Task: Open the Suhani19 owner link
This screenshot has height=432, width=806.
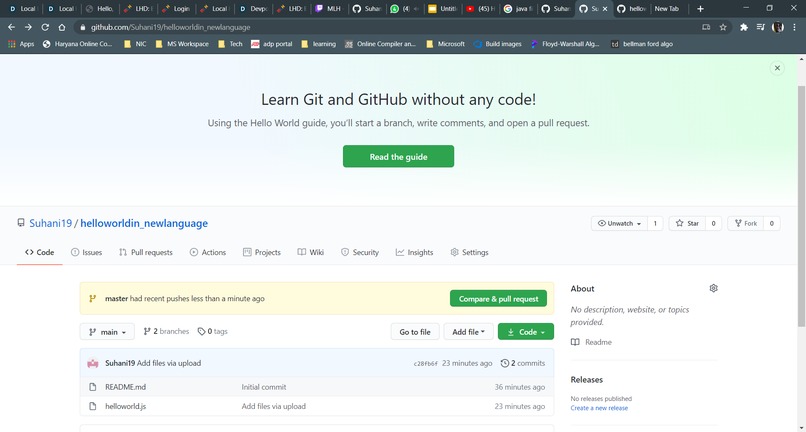Action: click(x=50, y=224)
